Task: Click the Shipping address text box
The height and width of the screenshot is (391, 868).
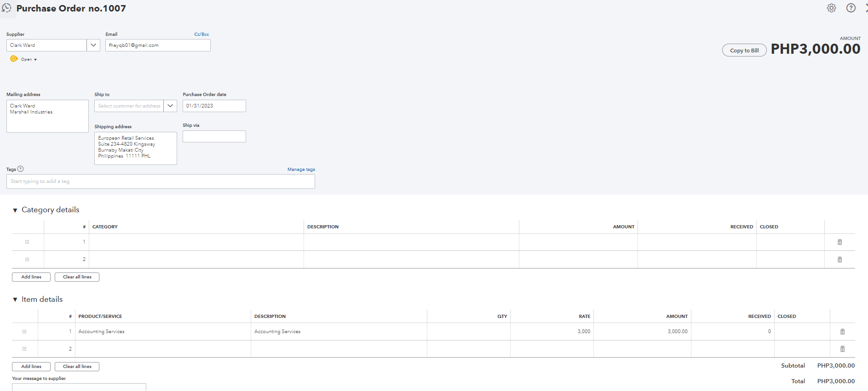Action: pyautogui.click(x=136, y=148)
